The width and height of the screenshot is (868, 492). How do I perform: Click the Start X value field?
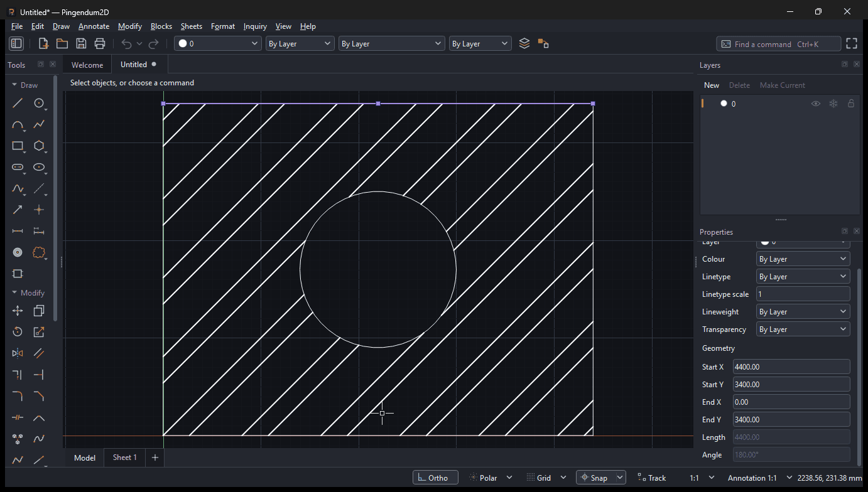coord(791,367)
